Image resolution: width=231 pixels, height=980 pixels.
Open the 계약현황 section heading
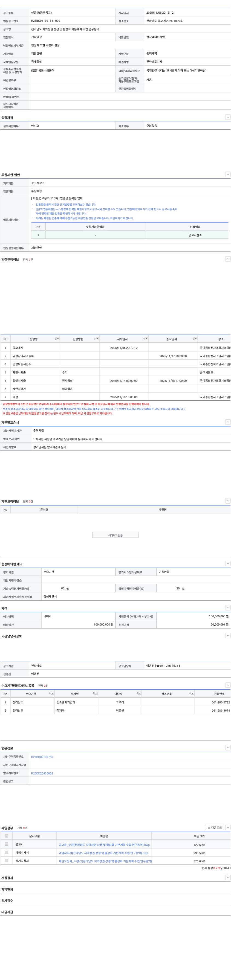tap(7, 889)
